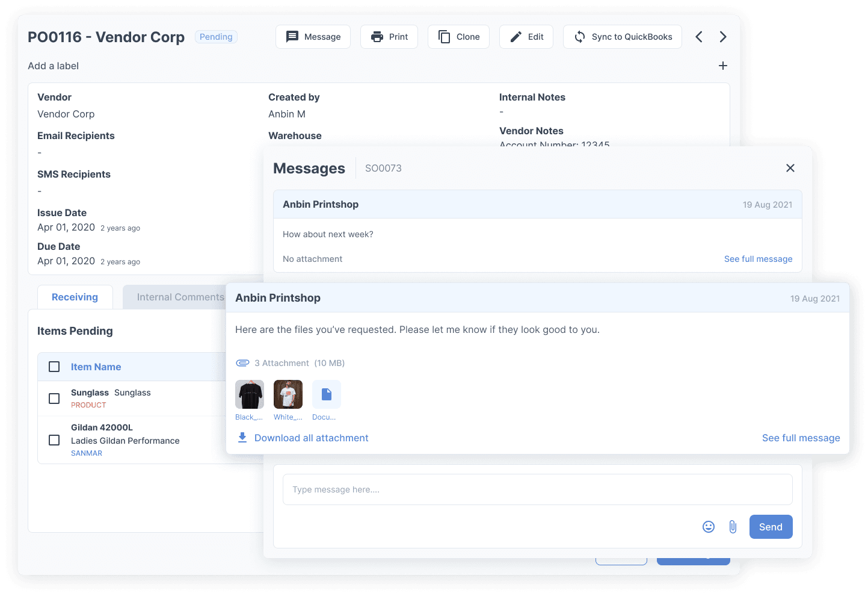The width and height of the screenshot is (868, 596).
Task: Send the message
Action: [771, 527]
